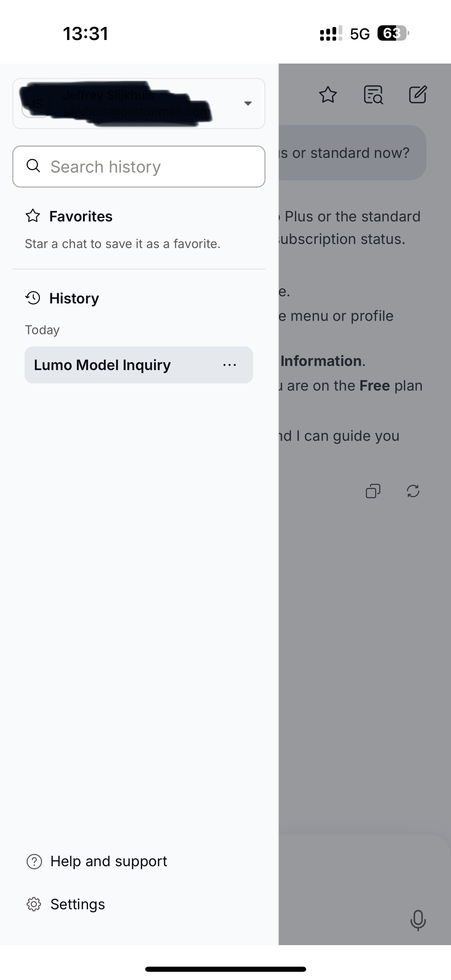This screenshot has width=451, height=980.
Task: Regenerate the response with refresh icon
Action: click(413, 491)
